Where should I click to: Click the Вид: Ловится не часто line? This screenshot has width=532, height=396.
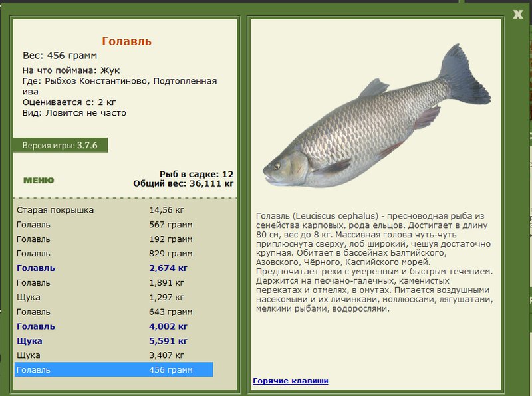click(x=74, y=113)
